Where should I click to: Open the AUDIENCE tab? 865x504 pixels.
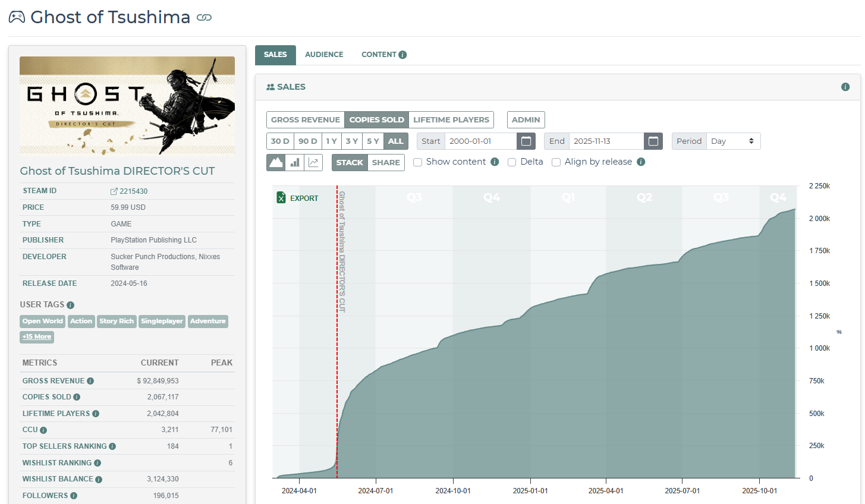[x=324, y=55]
